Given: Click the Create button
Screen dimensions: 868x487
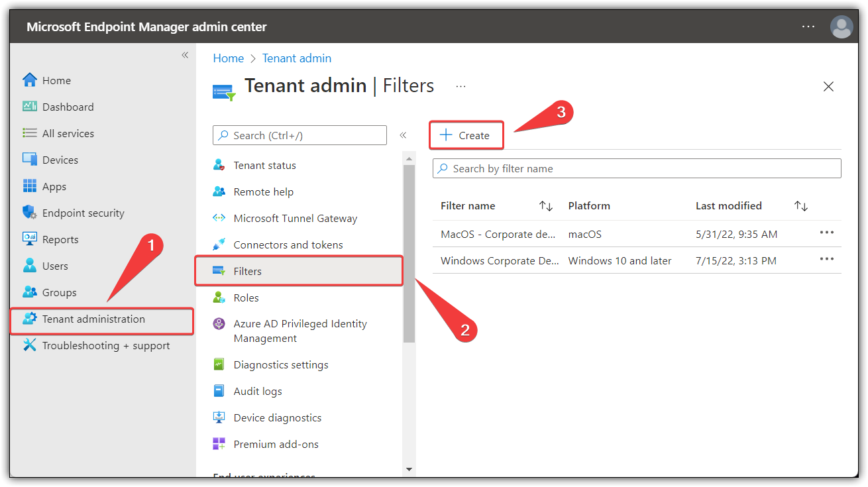Looking at the screenshot, I should coord(466,135).
